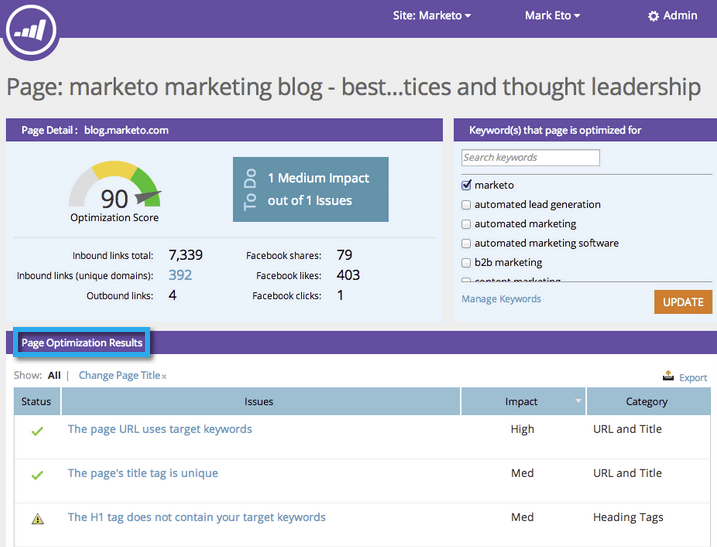This screenshot has height=547, width=717.
Task: Open the Site: Marketo dropdown
Action: click(432, 15)
